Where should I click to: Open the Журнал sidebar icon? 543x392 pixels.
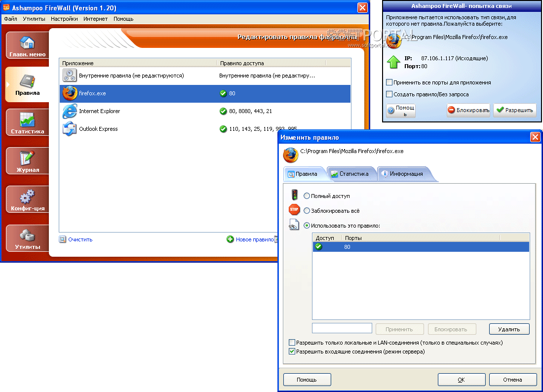pyautogui.click(x=27, y=160)
